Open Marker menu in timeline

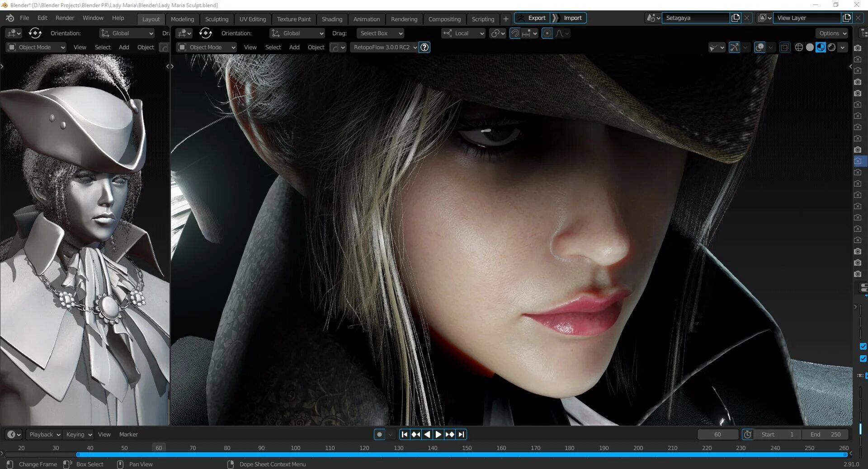pos(128,434)
